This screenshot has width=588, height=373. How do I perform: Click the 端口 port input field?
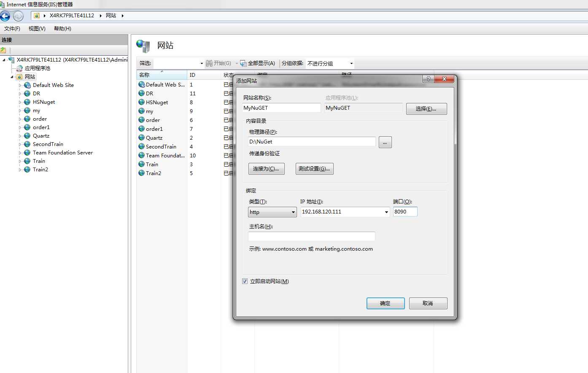tap(405, 212)
